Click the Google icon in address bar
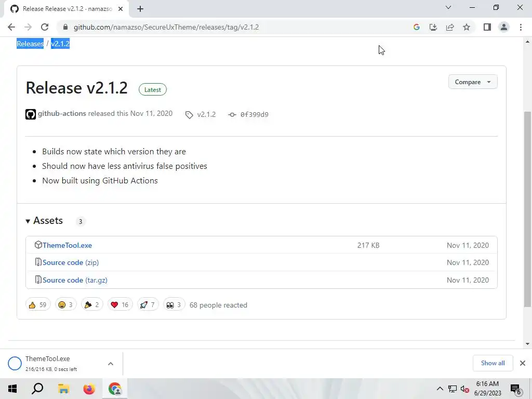 (x=416, y=27)
